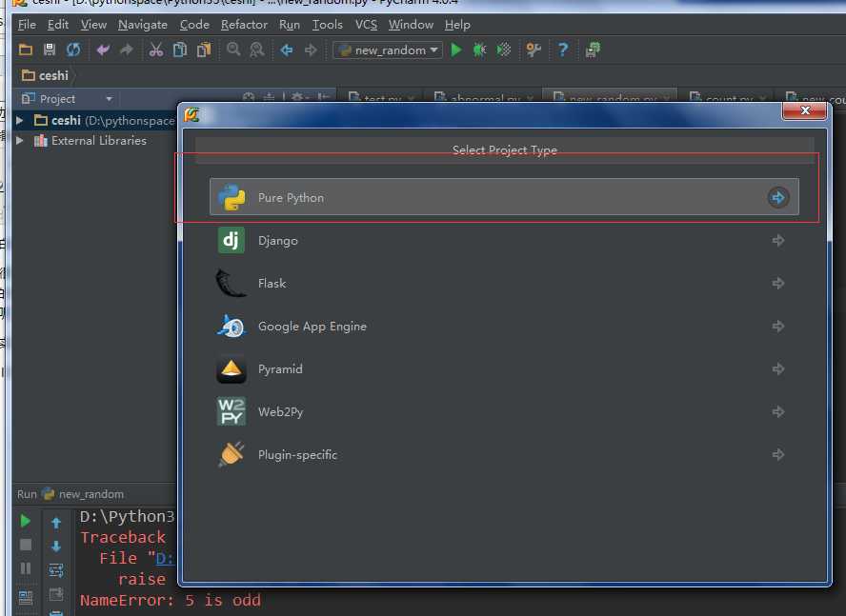846x616 pixels.
Task: Select Pyramid project type
Action: pyautogui.click(x=504, y=369)
